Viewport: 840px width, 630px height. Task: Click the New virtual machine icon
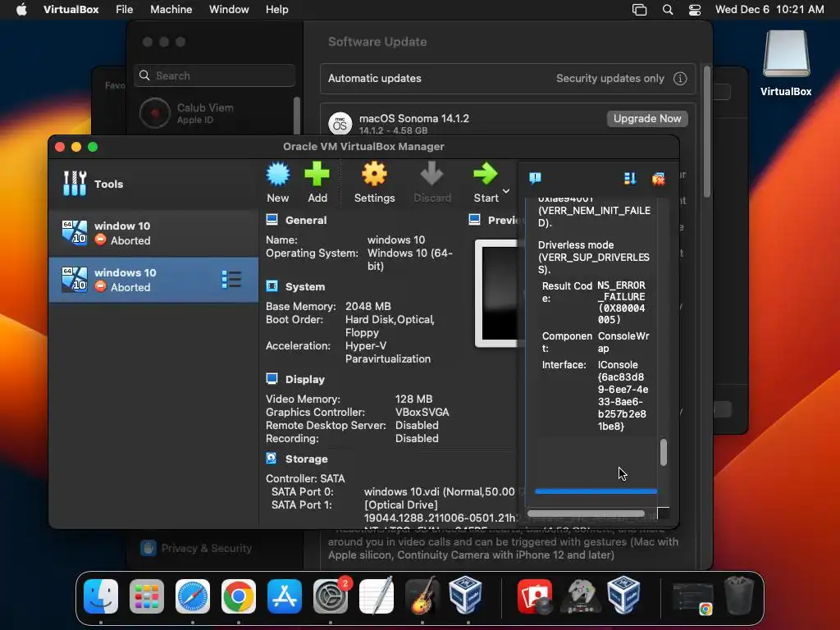pos(277,175)
